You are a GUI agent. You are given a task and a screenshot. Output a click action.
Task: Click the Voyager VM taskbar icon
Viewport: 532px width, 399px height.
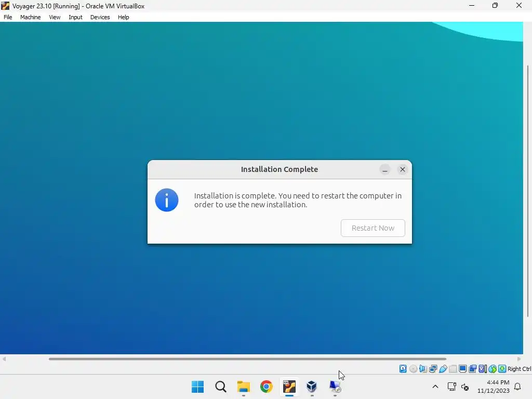(289, 387)
